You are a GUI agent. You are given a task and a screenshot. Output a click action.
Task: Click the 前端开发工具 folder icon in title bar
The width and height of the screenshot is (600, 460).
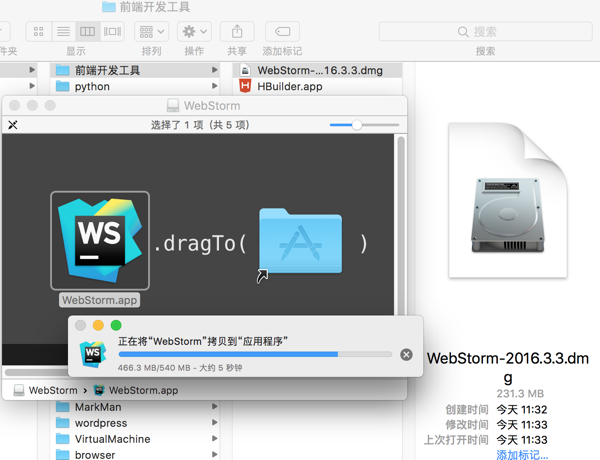point(109,7)
